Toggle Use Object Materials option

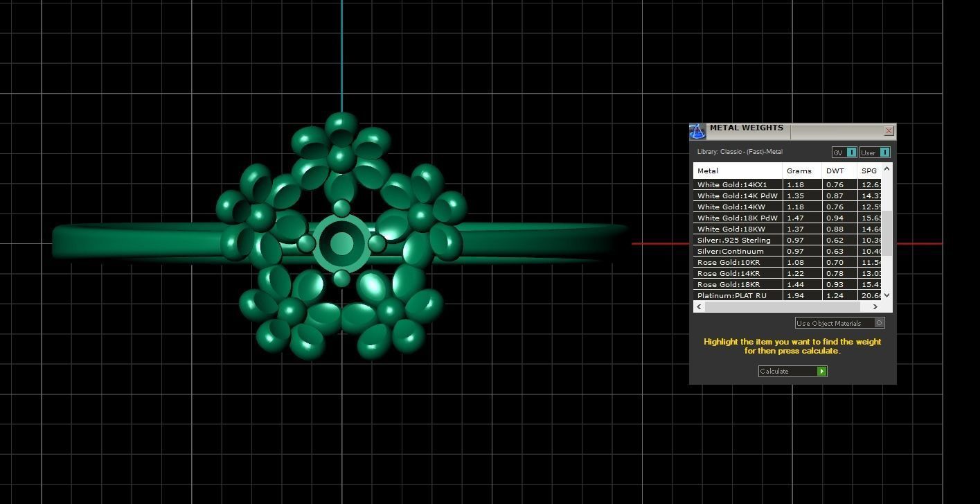pyautogui.click(x=839, y=323)
